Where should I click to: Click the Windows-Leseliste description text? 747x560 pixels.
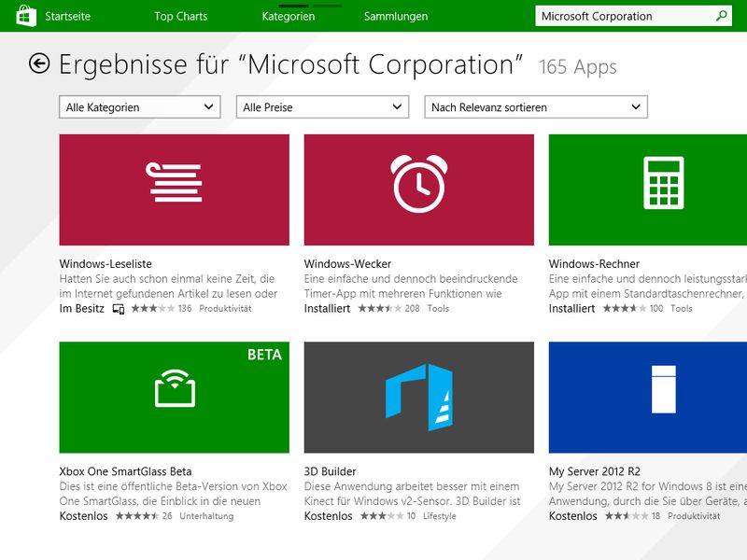tap(169, 287)
